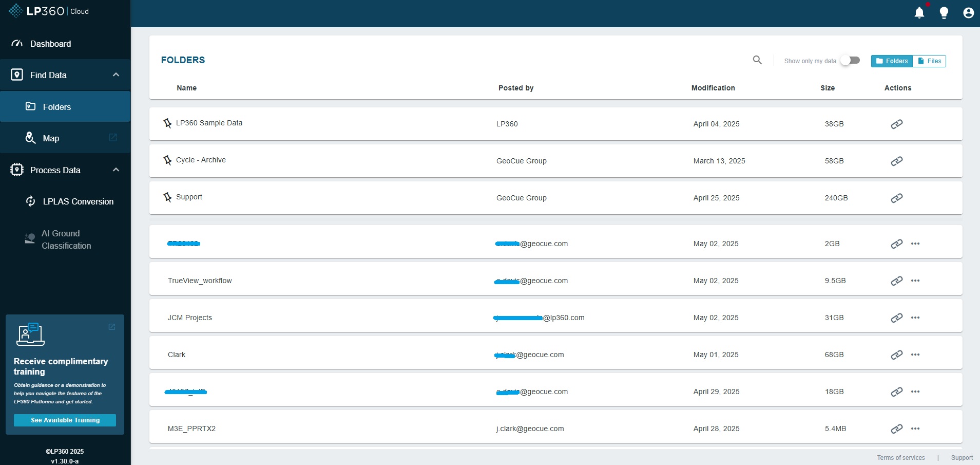Image resolution: width=980 pixels, height=465 pixels.
Task: Open Terms of services link
Action: tap(901, 458)
